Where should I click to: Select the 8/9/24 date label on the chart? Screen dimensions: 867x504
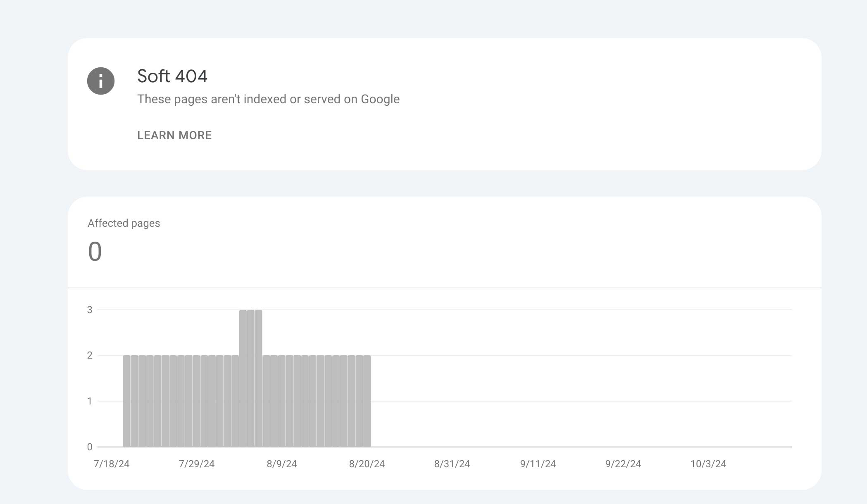[282, 464]
